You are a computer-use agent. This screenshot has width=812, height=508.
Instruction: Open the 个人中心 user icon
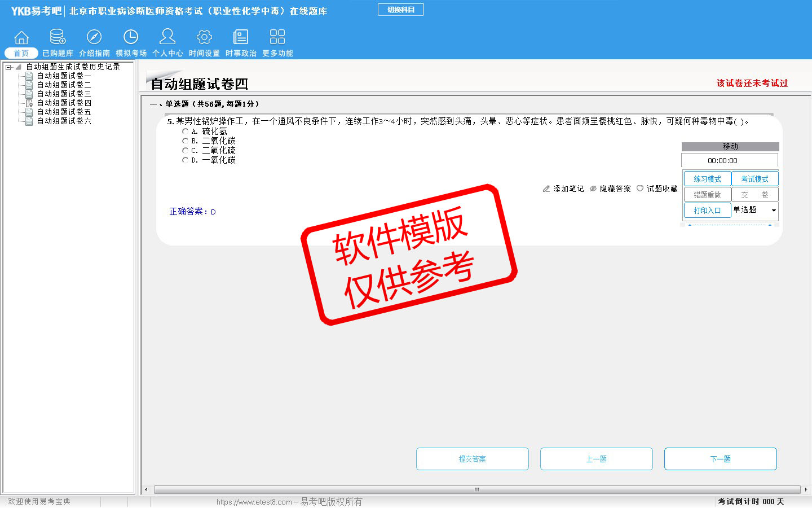[x=167, y=37]
